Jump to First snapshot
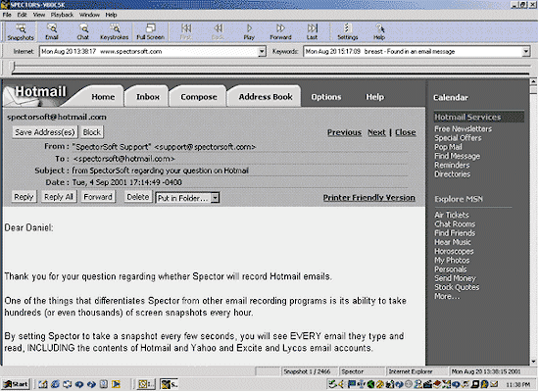 (186, 32)
